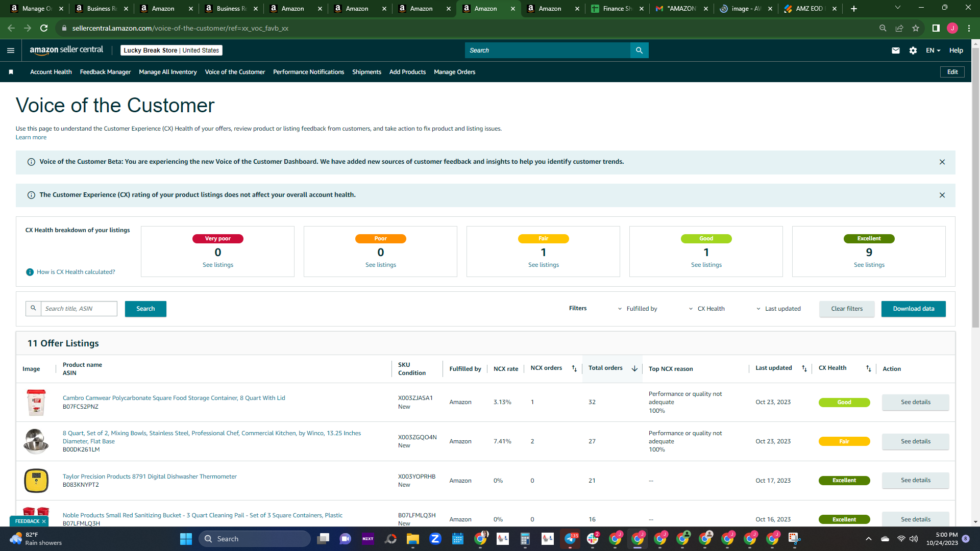The image size is (980, 551).
Task: Open the Chrome three-dot menu
Action: pos(969,28)
